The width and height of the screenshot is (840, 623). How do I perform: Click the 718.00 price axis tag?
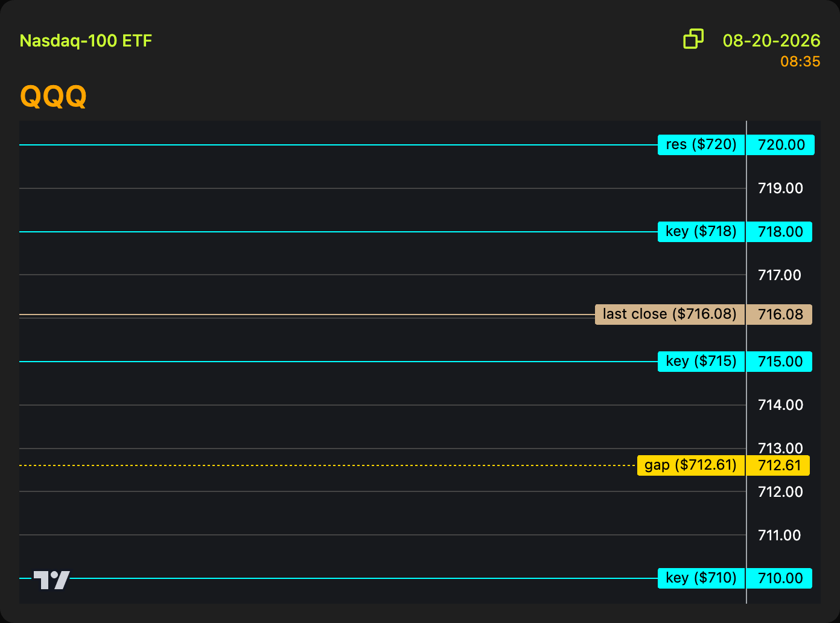point(780,232)
